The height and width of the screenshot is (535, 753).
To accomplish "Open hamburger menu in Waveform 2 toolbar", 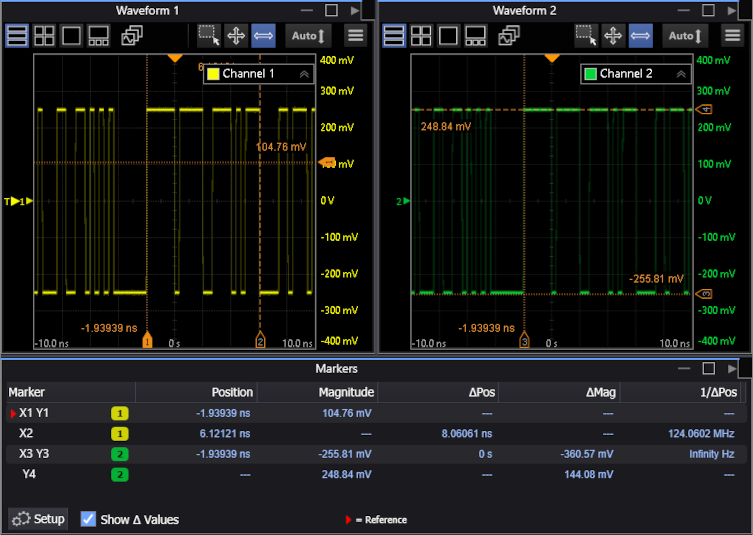I will [733, 36].
